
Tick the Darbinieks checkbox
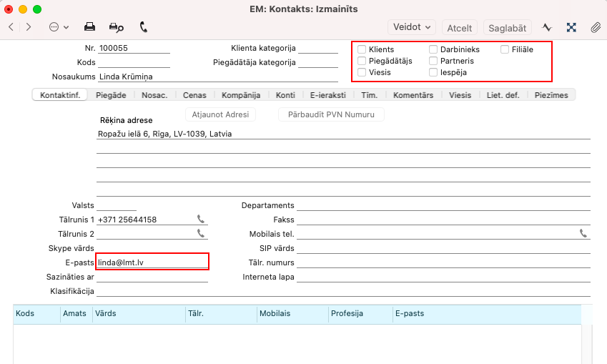click(x=433, y=49)
